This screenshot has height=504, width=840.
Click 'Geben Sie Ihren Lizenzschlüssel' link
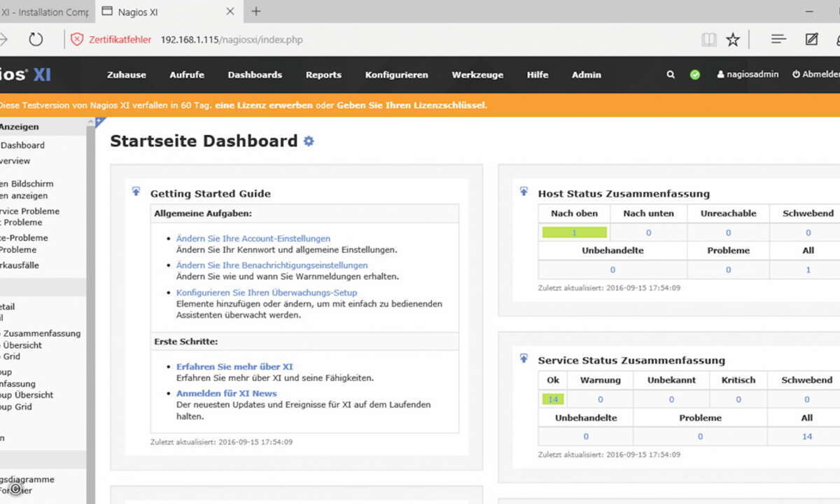coord(412,105)
